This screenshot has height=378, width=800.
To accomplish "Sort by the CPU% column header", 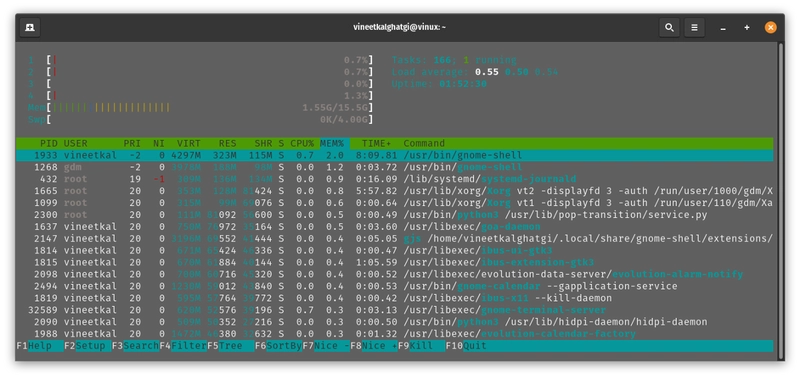I will [303, 143].
